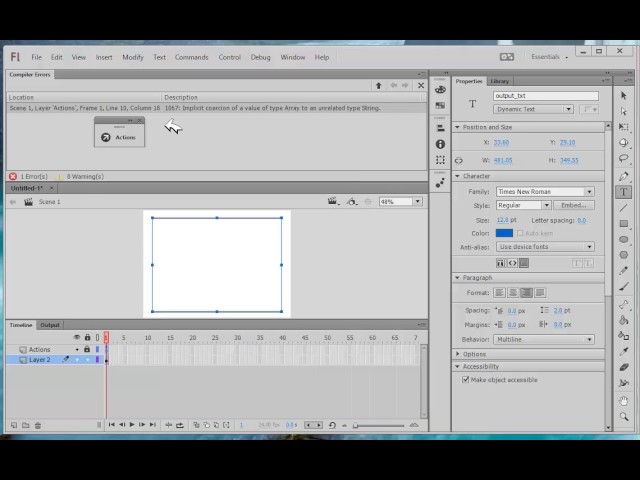Open the Essentials workspace dropdown
Viewport: 640px width, 480px height.
[549, 57]
